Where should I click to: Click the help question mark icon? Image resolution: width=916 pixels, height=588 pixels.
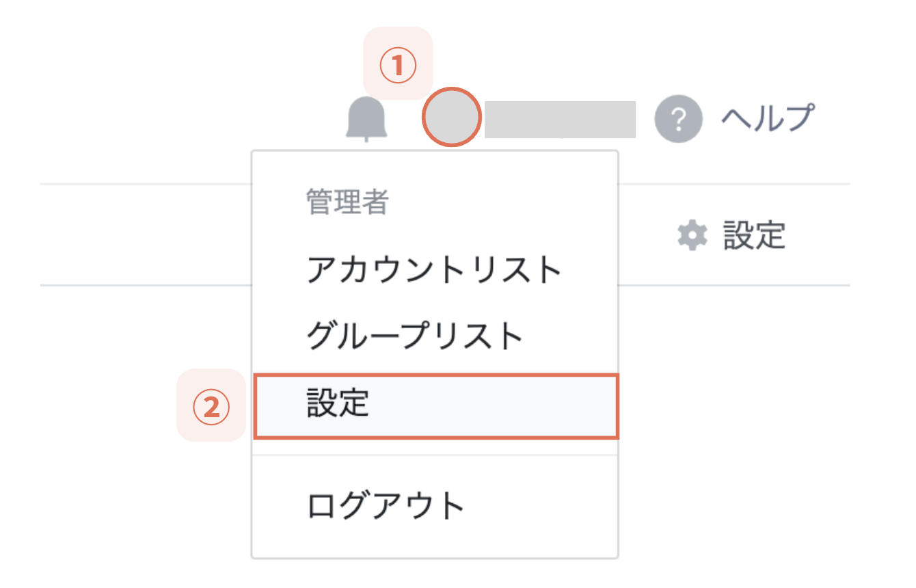point(678,118)
